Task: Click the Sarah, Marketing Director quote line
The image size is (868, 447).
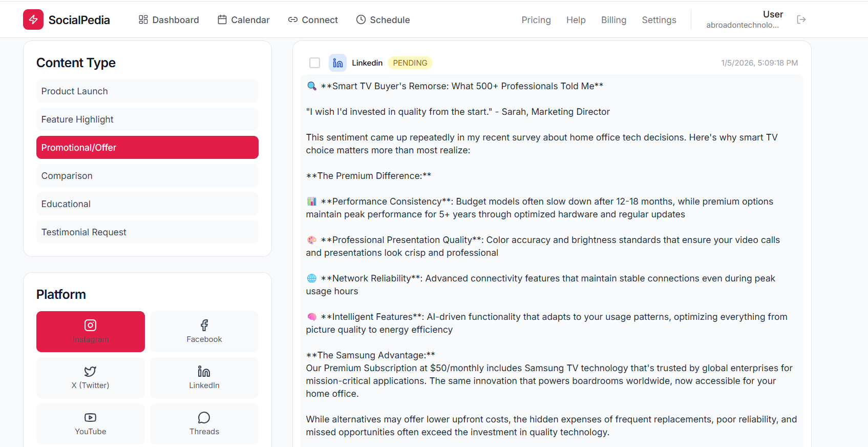Action: (x=458, y=111)
